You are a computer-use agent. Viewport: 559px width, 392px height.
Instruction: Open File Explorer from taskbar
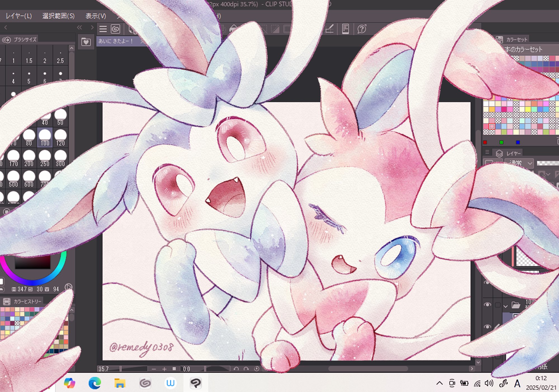(120, 383)
